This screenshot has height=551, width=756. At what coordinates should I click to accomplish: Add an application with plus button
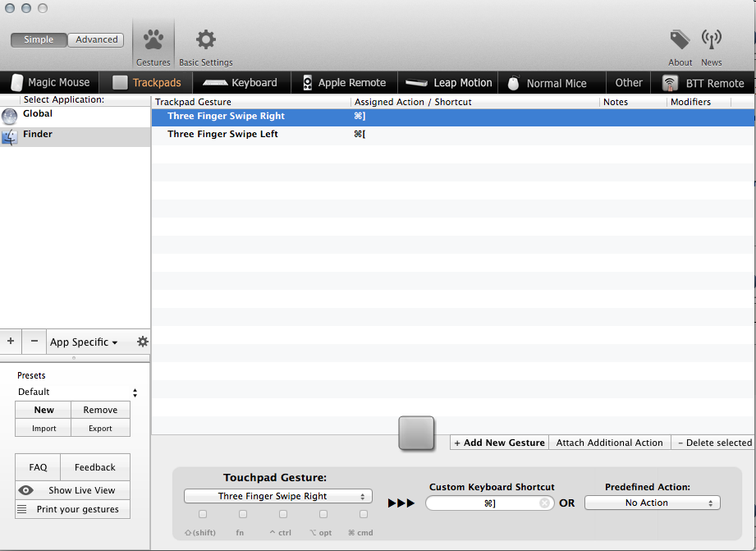tap(11, 341)
